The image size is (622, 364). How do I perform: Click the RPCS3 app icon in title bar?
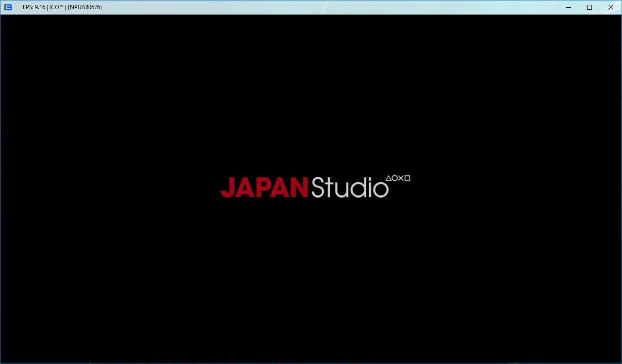(8, 7)
